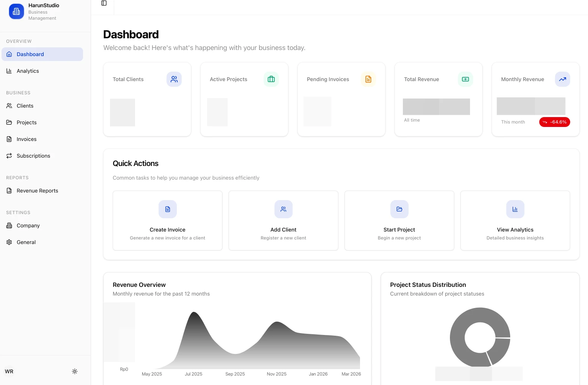588x385 pixels.
Task: Select the Monthly Revenue trend icon
Action: point(563,79)
